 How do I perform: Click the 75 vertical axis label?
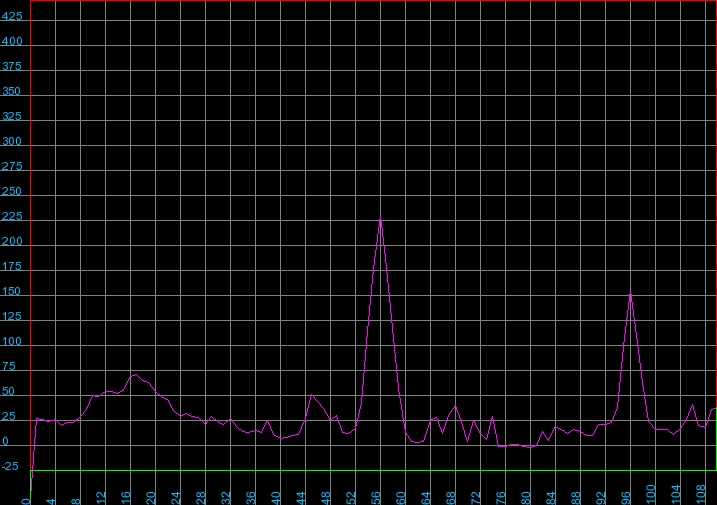(x=9, y=366)
